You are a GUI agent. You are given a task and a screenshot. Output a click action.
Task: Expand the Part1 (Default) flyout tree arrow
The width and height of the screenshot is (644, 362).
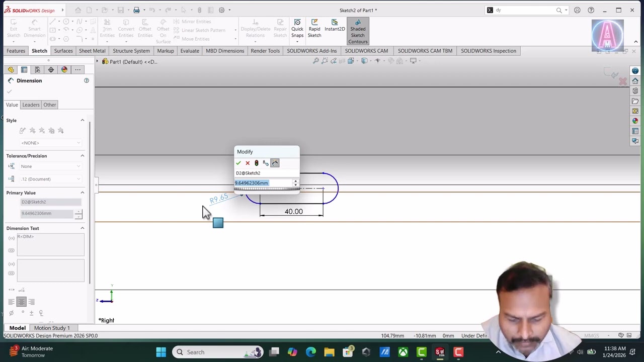tap(98, 62)
